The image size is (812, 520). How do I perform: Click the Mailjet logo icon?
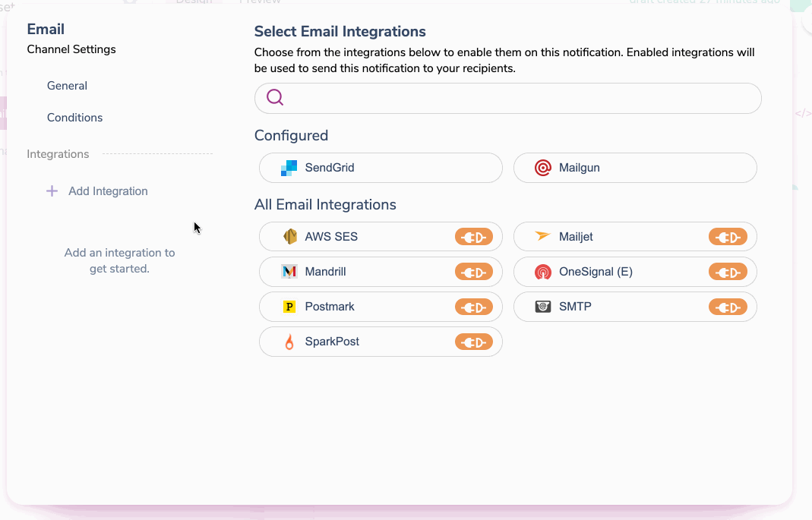click(542, 236)
